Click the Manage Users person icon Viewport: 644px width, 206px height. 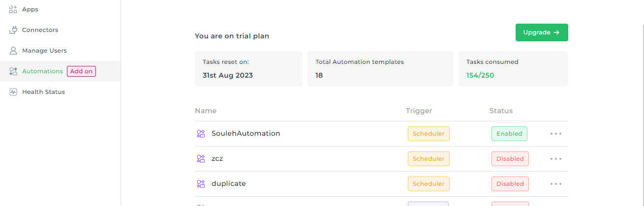click(13, 51)
